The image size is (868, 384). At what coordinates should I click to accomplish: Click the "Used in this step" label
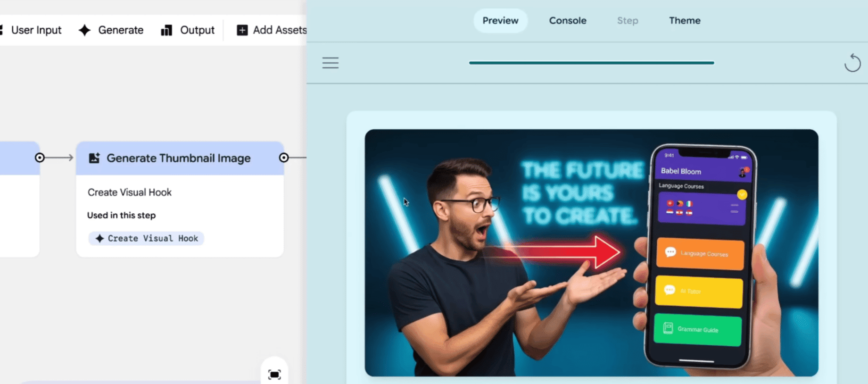point(121,215)
